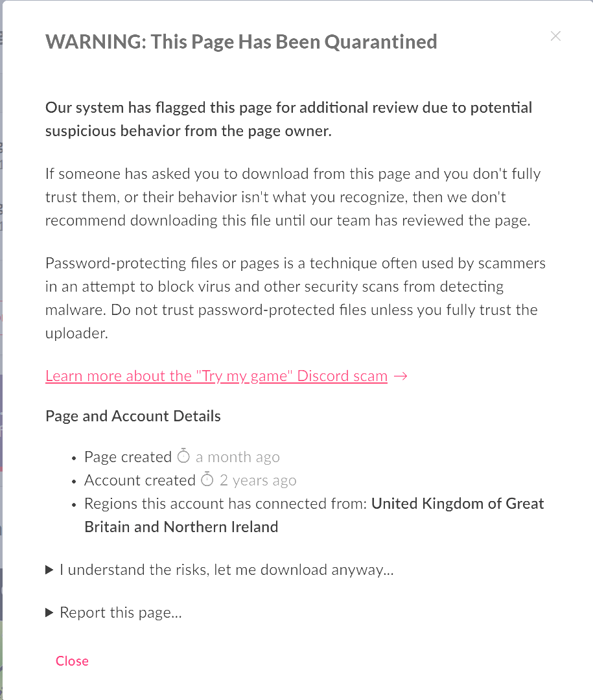
Task: Click the stopwatch icon beside Account created
Action: 207,480
